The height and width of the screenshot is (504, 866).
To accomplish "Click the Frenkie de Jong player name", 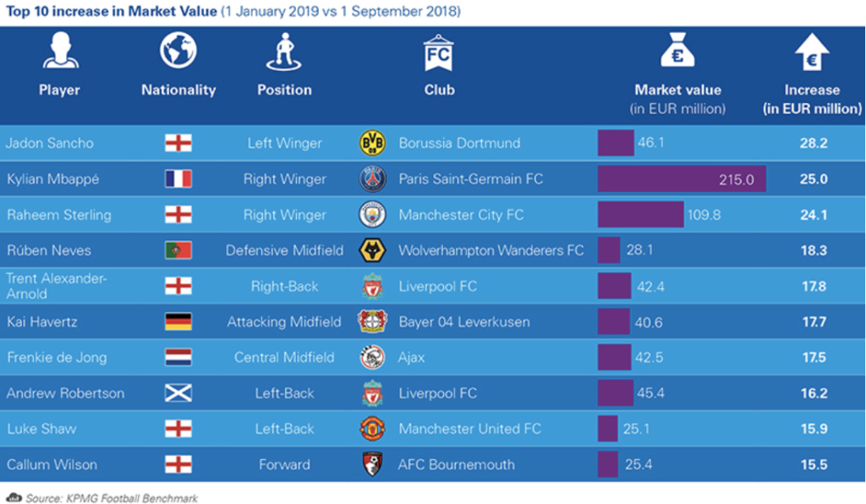I will (x=57, y=357).
